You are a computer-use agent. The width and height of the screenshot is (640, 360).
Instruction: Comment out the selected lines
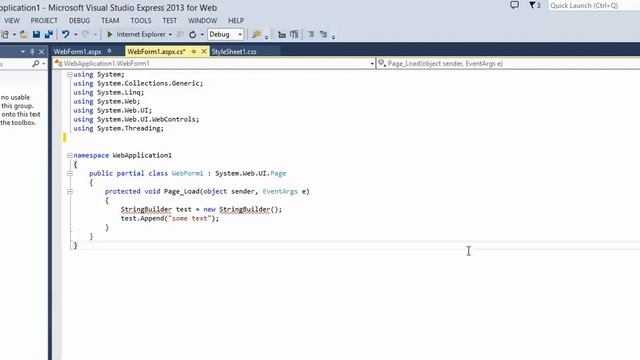[x=311, y=35]
